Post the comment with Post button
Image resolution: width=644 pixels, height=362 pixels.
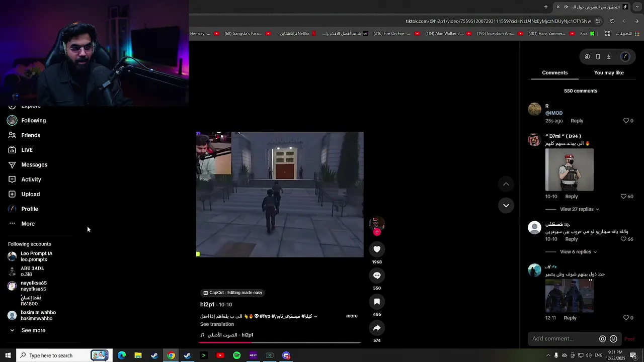pyautogui.click(x=629, y=339)
